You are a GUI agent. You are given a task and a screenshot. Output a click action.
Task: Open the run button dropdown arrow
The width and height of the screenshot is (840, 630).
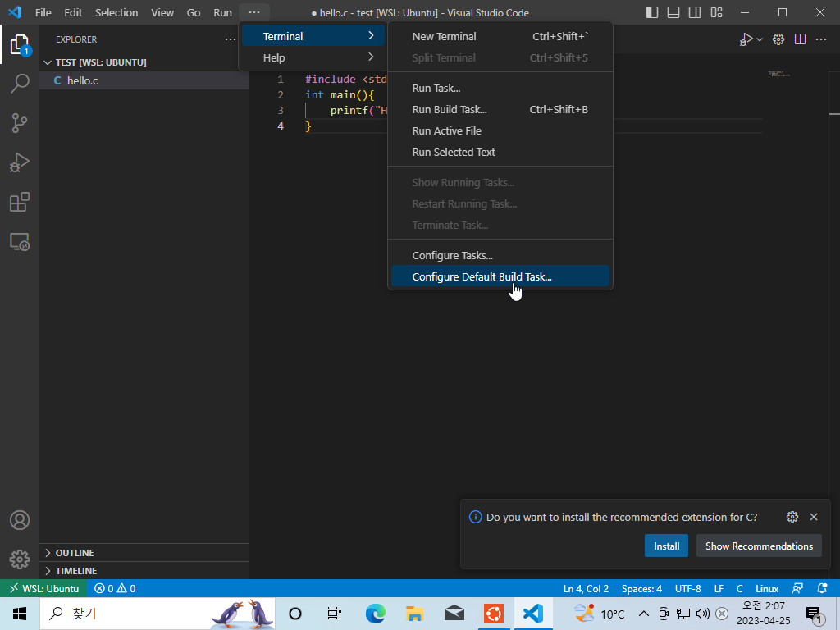coord(760,39)
